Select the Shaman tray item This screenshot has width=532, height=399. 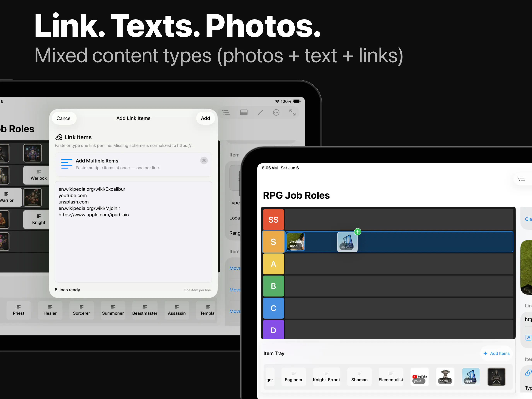[x=359, y=377]
